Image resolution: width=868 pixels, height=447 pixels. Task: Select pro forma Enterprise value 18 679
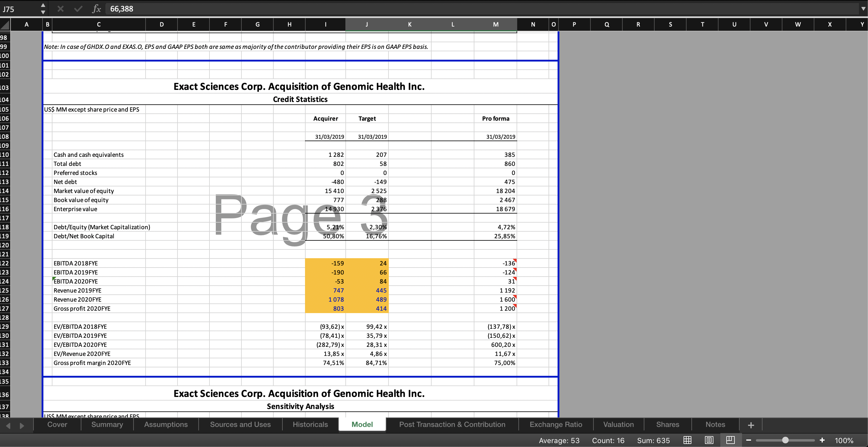point(495,209)
